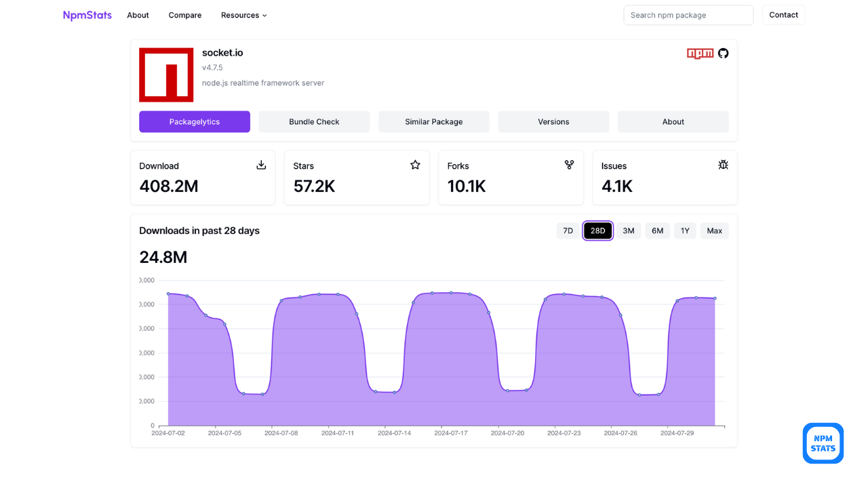Switch to the Similar Package tab
868x488 pixels.
tap(434, 122)
